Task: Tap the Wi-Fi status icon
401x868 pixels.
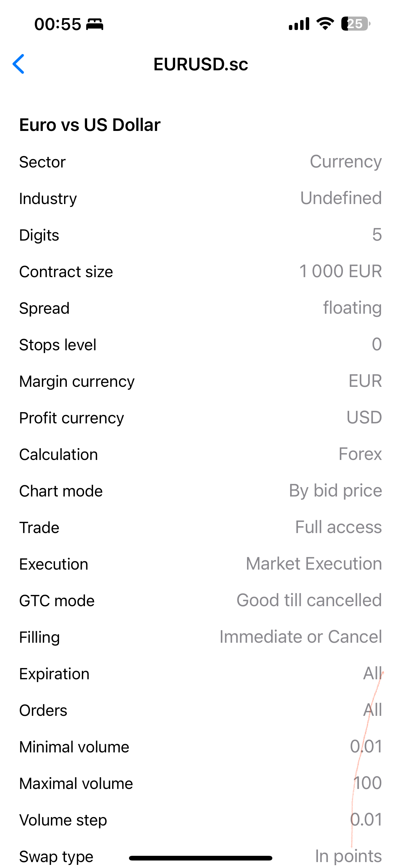Action: click(x=325, y=24)
